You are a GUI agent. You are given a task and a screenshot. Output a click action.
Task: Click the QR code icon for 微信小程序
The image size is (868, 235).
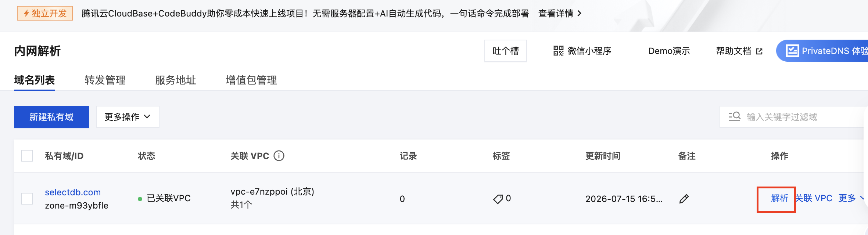[558, 51]
